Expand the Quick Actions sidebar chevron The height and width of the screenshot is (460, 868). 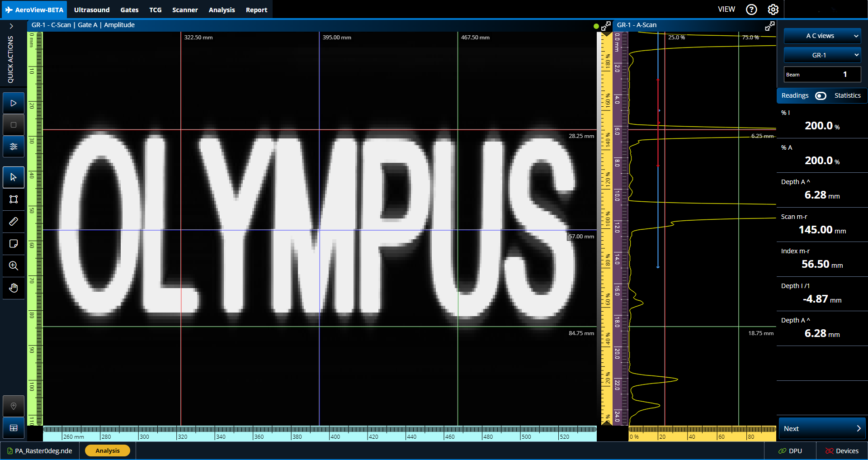(11, 26)
